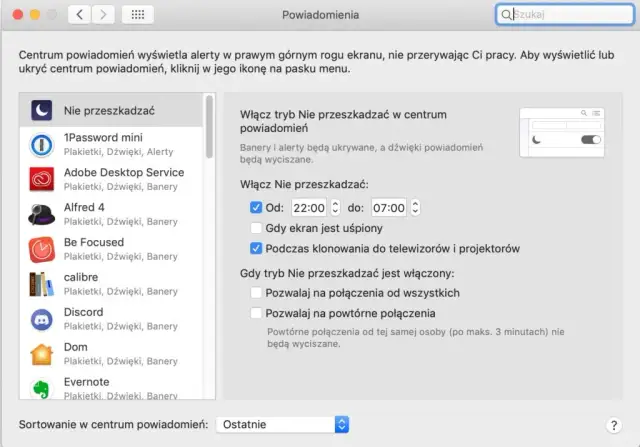Focus the Szukaj search field
The image size is (640, 447).
[565, 15]
